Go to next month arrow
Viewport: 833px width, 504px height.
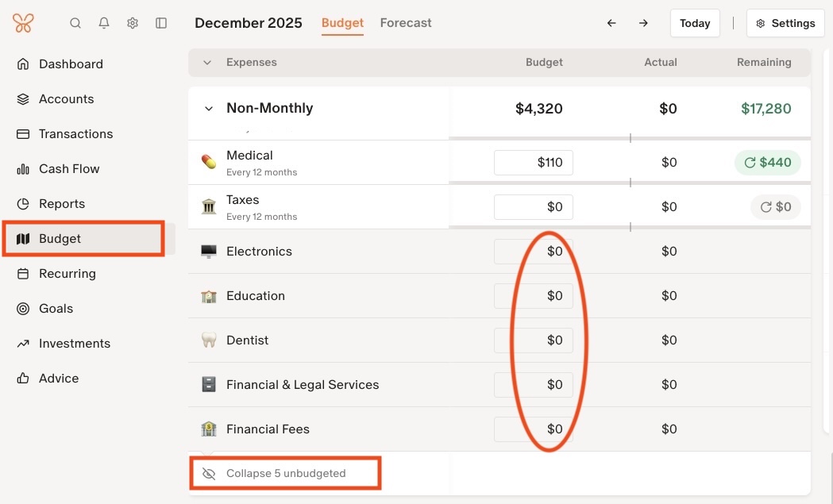(643, 23)
